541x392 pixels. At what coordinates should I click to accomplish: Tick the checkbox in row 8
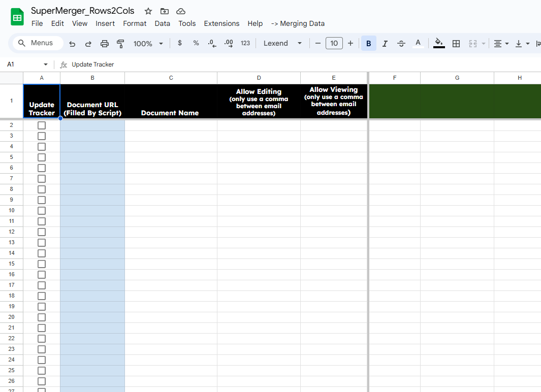42,189
